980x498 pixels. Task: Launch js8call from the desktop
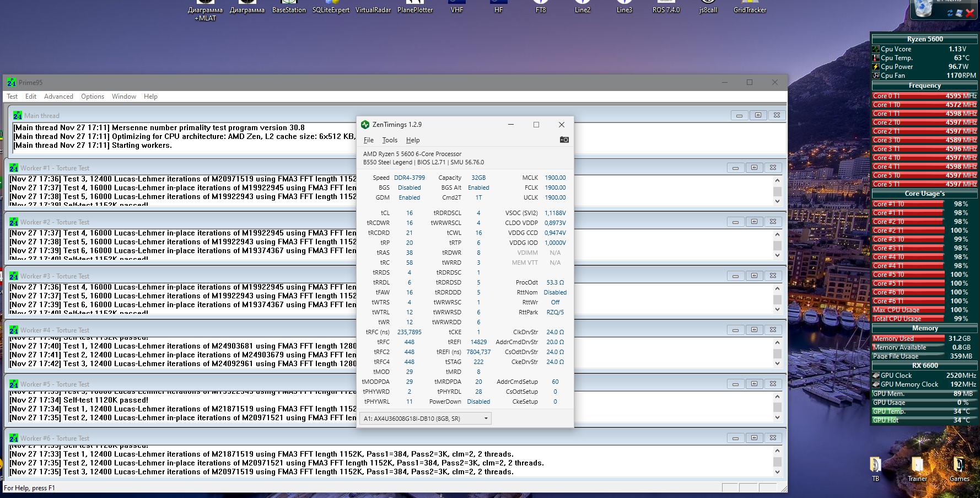tap(708, 7)
